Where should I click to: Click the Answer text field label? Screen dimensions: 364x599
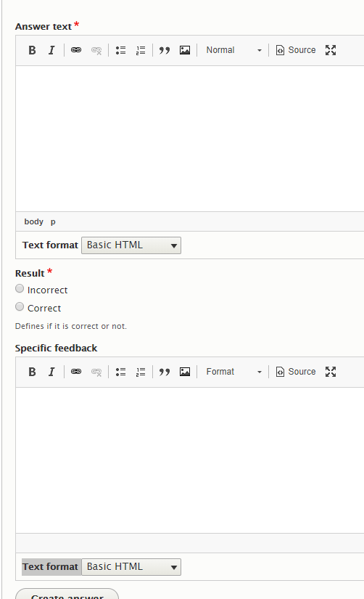44,26
